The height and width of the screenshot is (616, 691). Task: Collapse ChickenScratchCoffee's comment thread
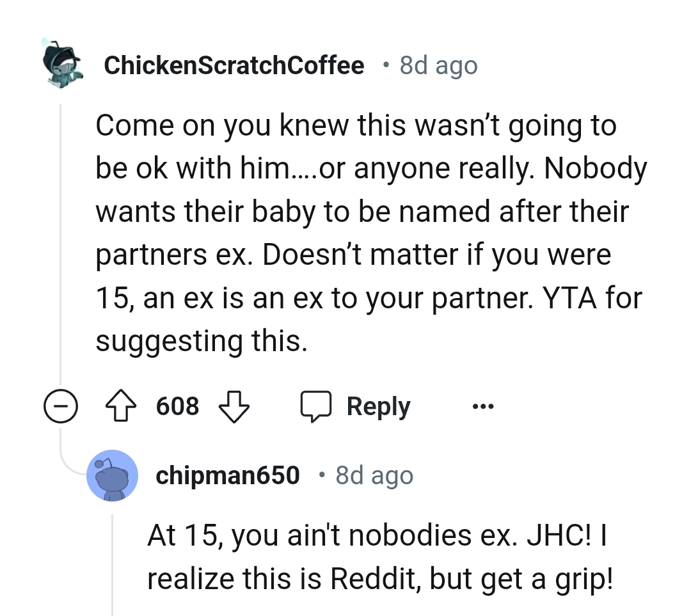(x=61, y=406)
